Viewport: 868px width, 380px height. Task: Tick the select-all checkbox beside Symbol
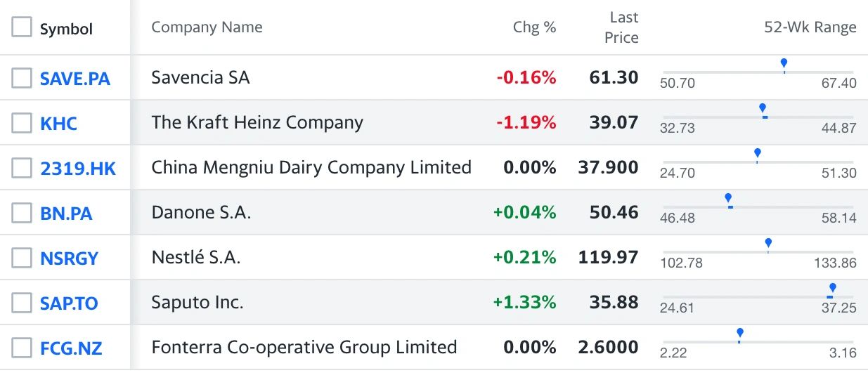[x=22, y=27]
